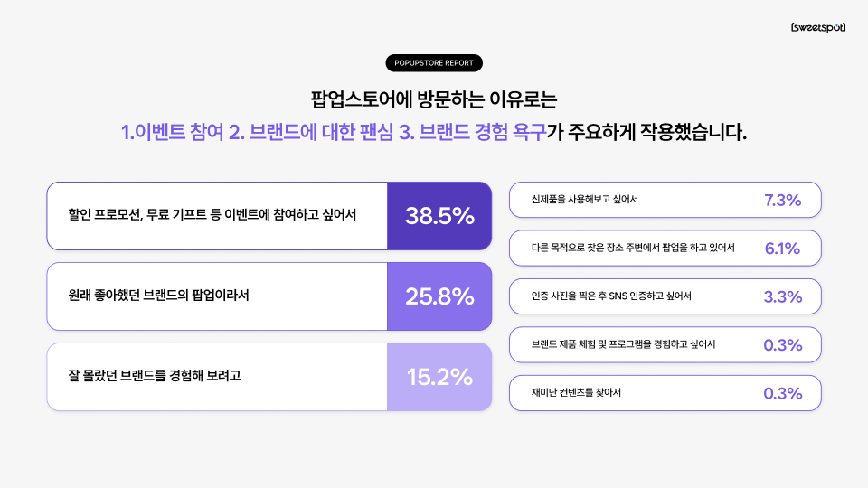Click the 15.2% light purple block
The image size is (868, 488).
[x=439, y=377]
